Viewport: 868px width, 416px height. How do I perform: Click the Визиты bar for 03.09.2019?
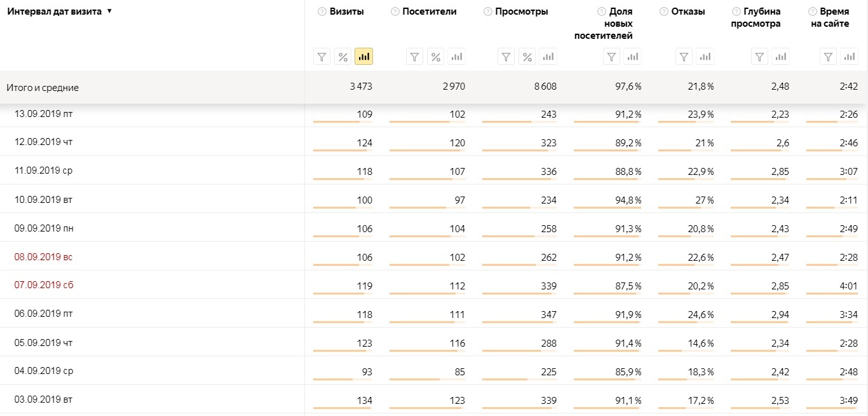(x=343, y=408)
